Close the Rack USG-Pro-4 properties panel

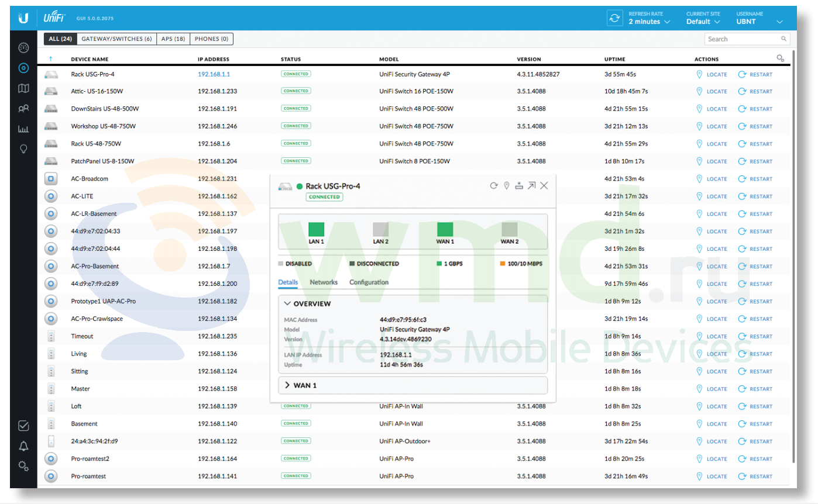(x=544, y=185)
